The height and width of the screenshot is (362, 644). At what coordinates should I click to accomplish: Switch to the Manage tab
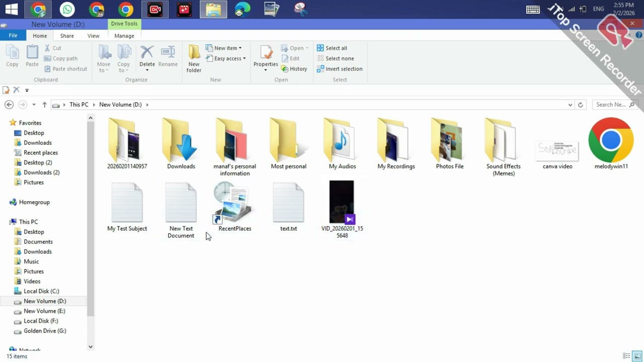coord(124,36)
